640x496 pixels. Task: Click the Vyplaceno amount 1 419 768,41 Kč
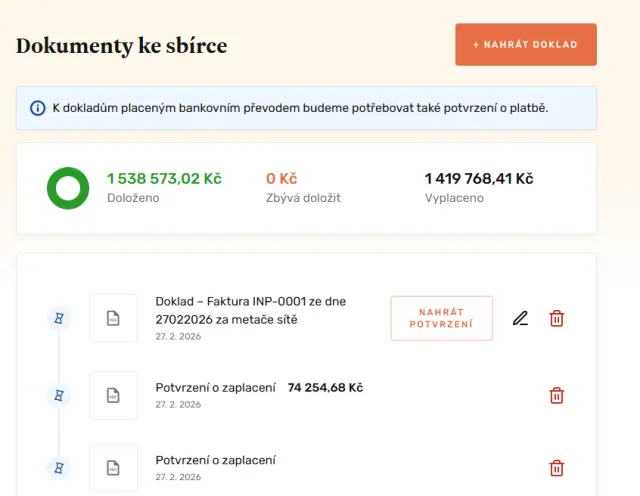pyautogui.click(x=478, y=179)
